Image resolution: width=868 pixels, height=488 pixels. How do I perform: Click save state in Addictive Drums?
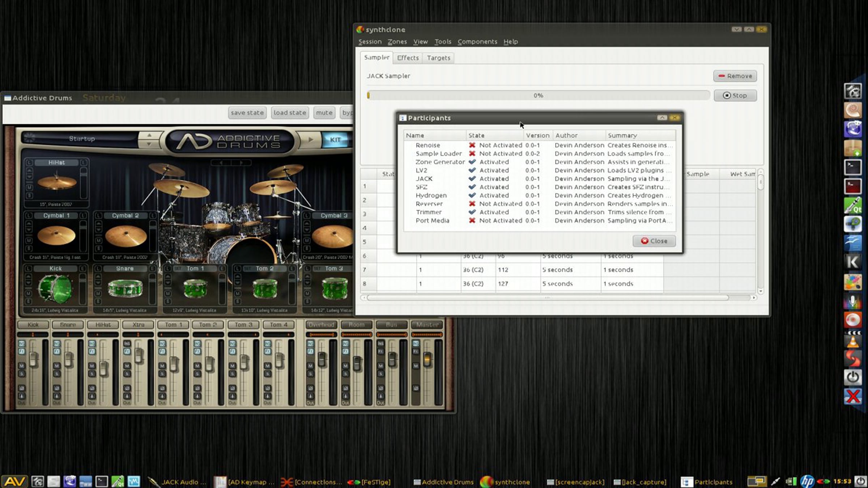click(247, 113)
